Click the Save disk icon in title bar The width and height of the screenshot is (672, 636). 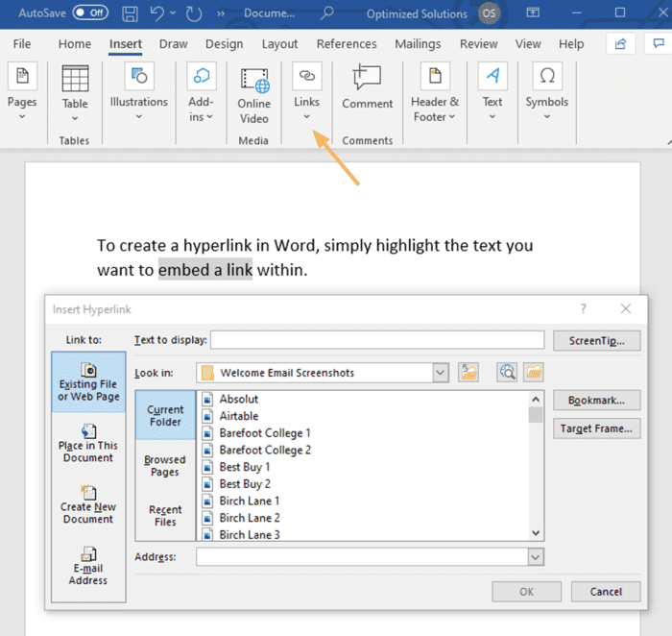point(130,13)
